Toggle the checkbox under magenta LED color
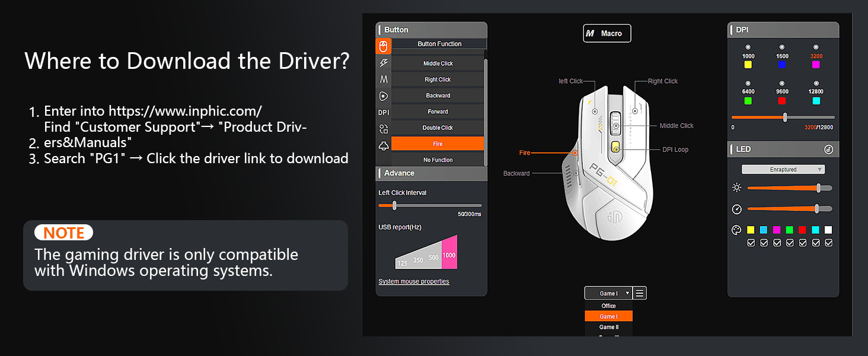 (x=777, y=243)
